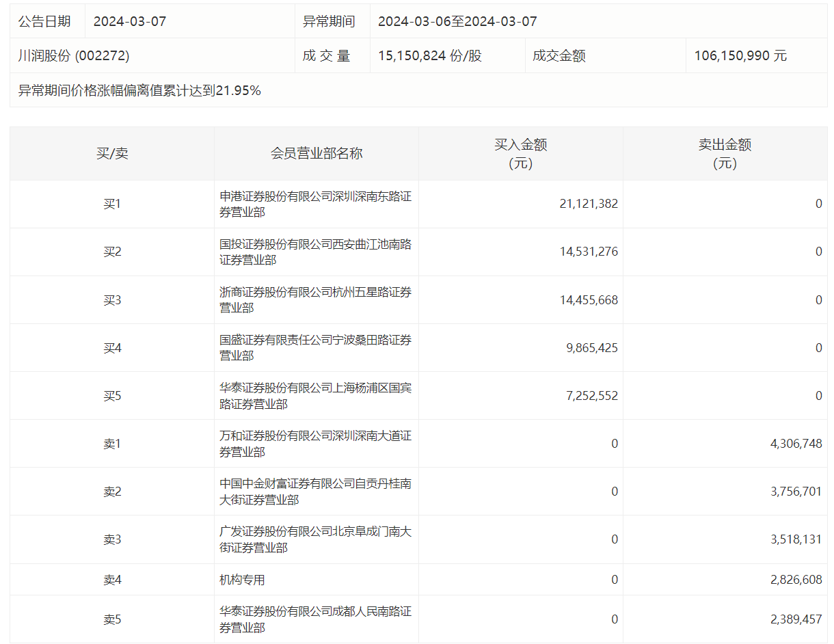Select the volume value 15,150,824 份/股
Screen dimensions: 834x644
[x=430, y=56]
